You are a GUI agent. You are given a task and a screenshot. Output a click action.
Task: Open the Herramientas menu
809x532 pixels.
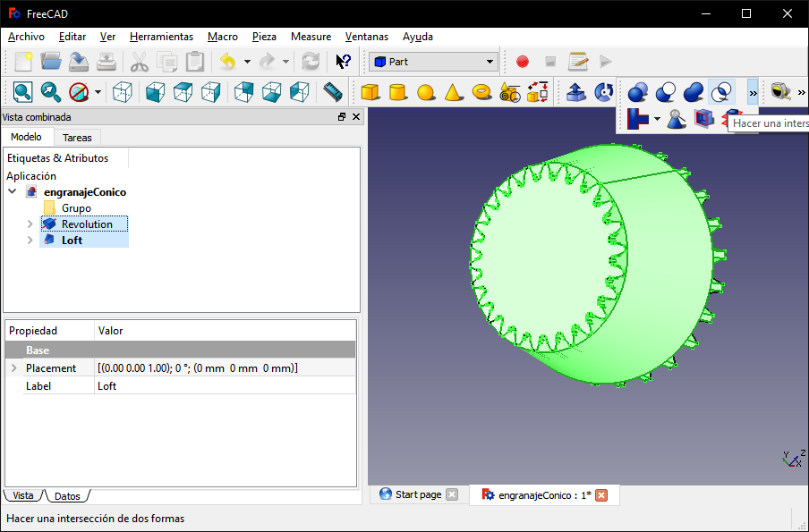tap(161, 37)
